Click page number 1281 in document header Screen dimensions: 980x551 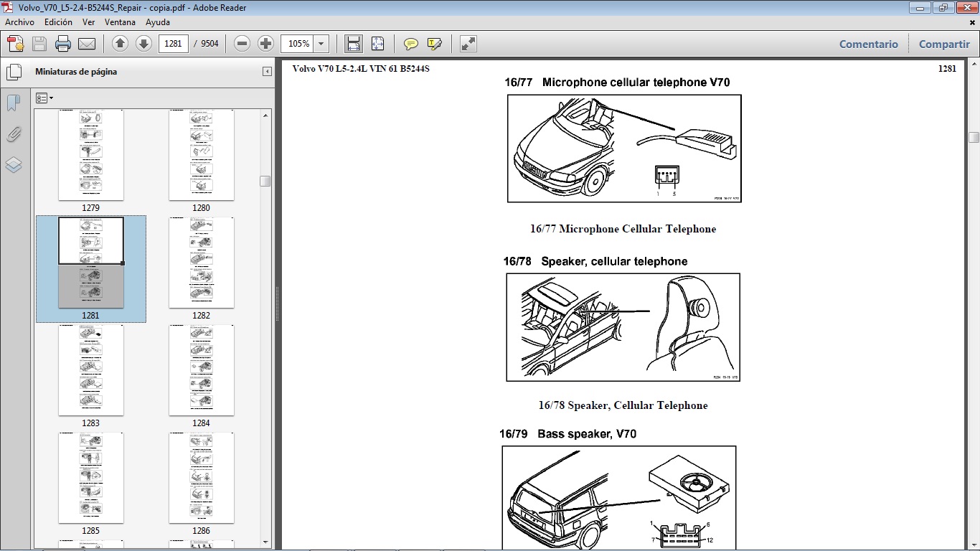tap(947, 69)
